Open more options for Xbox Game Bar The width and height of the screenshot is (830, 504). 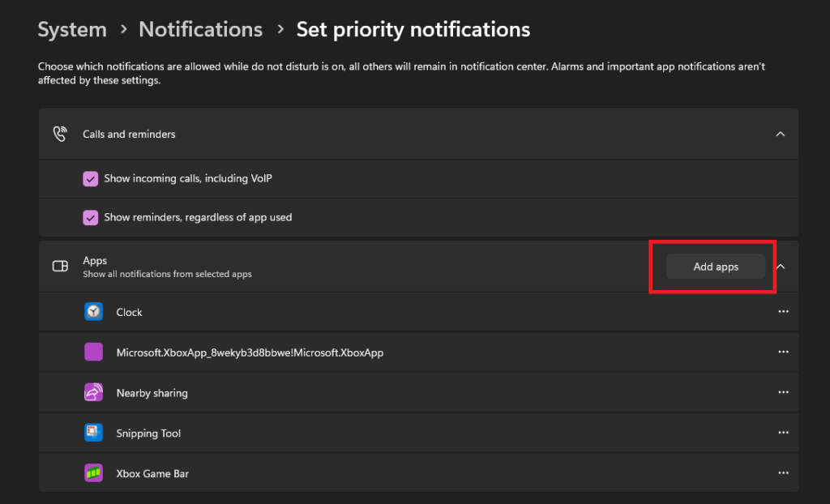pyautogui.click(x=783, y=473)
